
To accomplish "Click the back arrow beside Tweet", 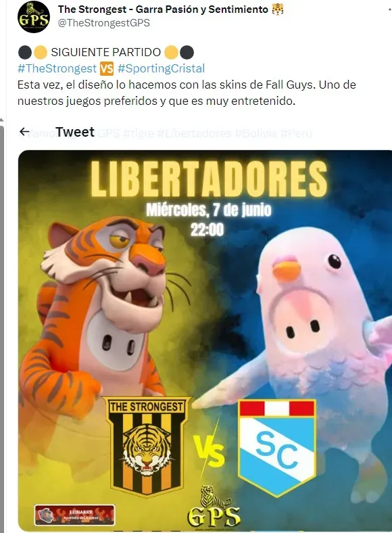I will (x=24, y=131).
